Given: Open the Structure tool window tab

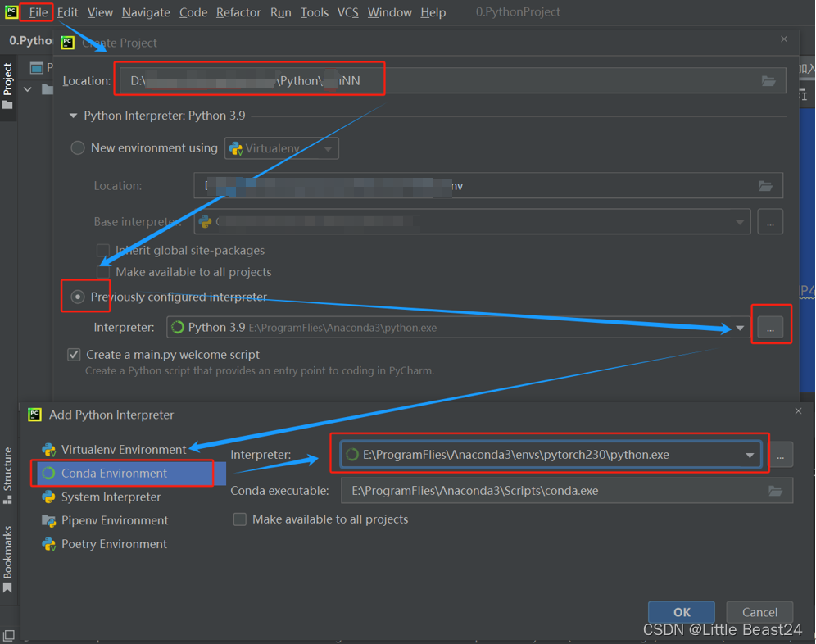Looking at the screenshot, I should 8,475.
